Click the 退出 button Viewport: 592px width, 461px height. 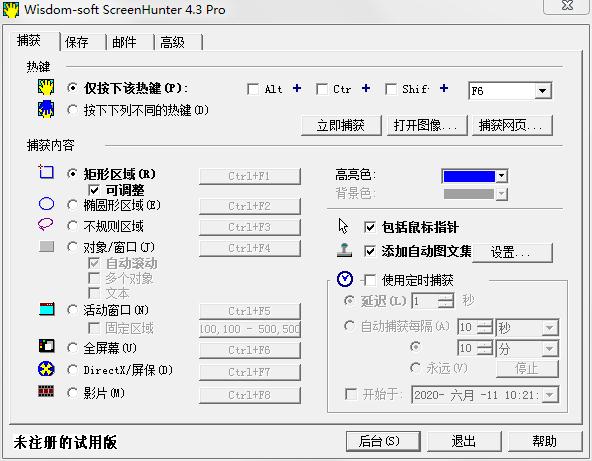tap(464, 441)
